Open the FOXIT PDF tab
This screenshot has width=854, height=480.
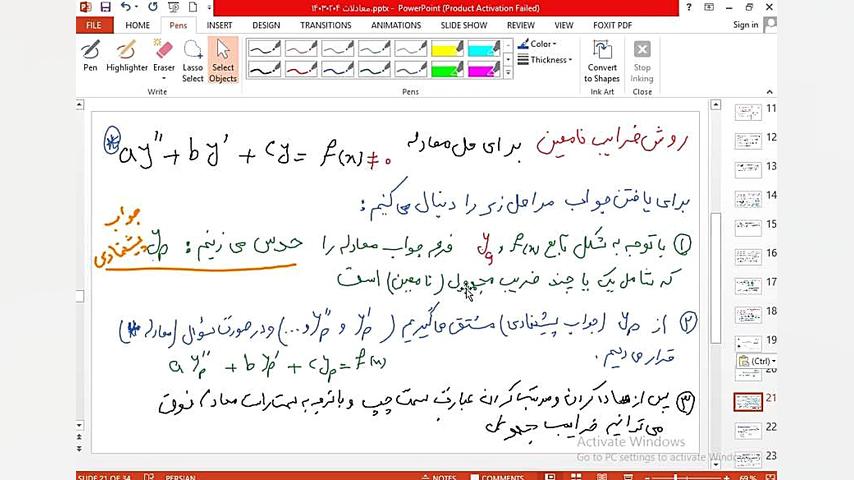coord(613,25)
